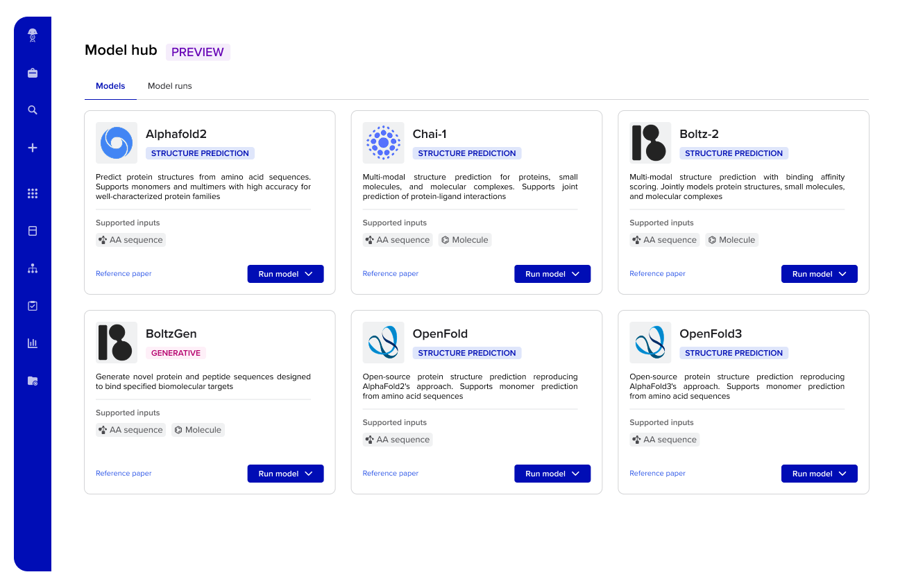The height and width of the screenshot is (588, 916).
Task: Click the clipboard checkmark icon in the sidebar
Action: [x=33, y=306]
